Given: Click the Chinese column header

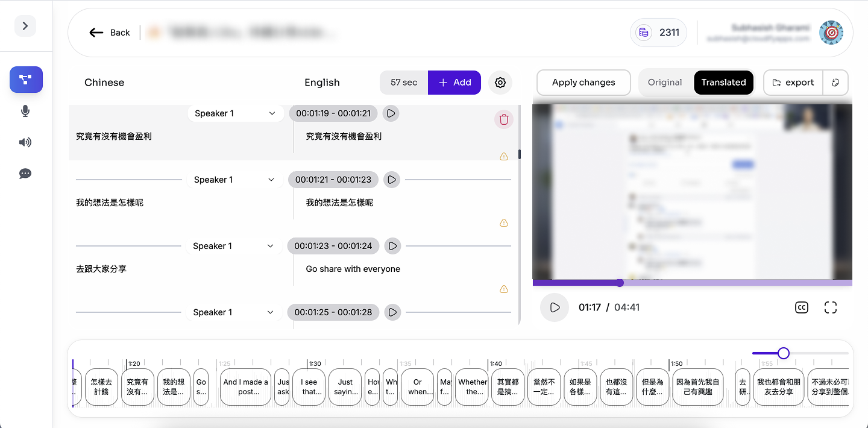Looking at the screenshot, I should coord(104,83).
